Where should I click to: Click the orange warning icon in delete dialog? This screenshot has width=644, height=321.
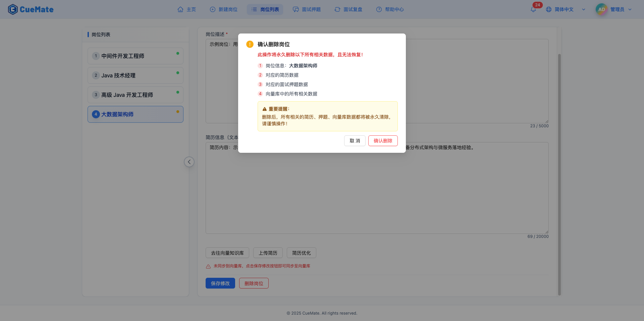pyautogui.click(x=250, y=44)
